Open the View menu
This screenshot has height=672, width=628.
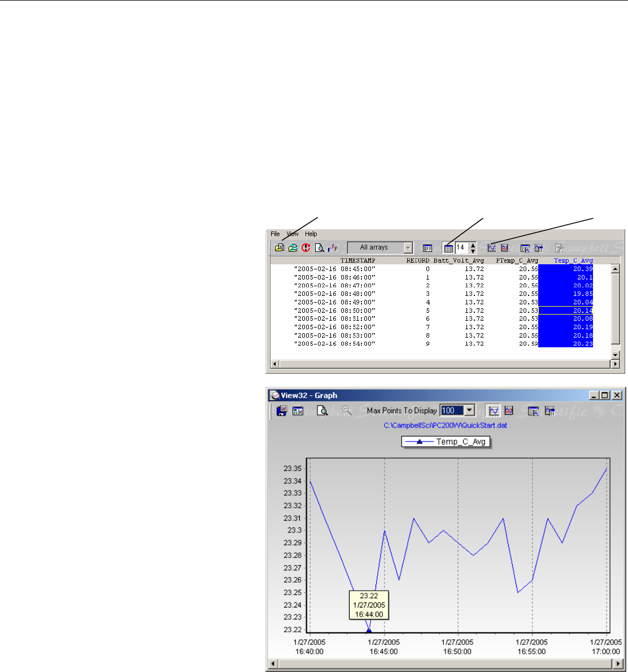pos(293,234)
